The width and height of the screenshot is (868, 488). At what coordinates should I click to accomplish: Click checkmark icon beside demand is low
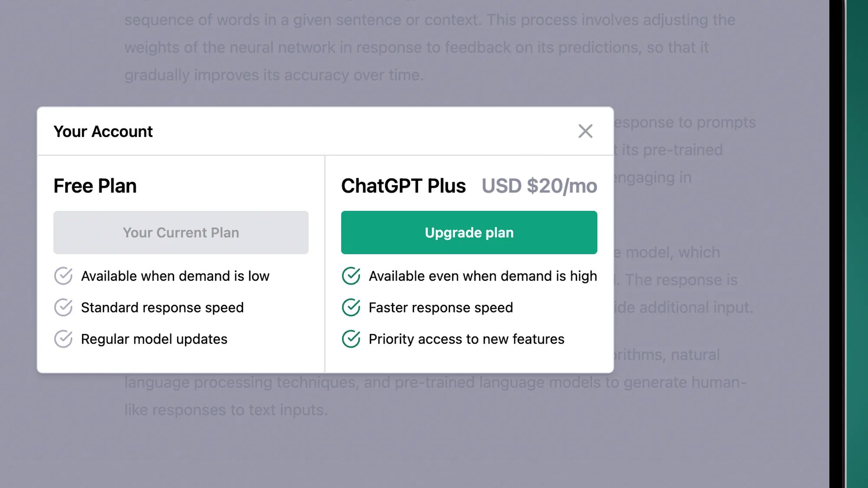coord(63,276)
